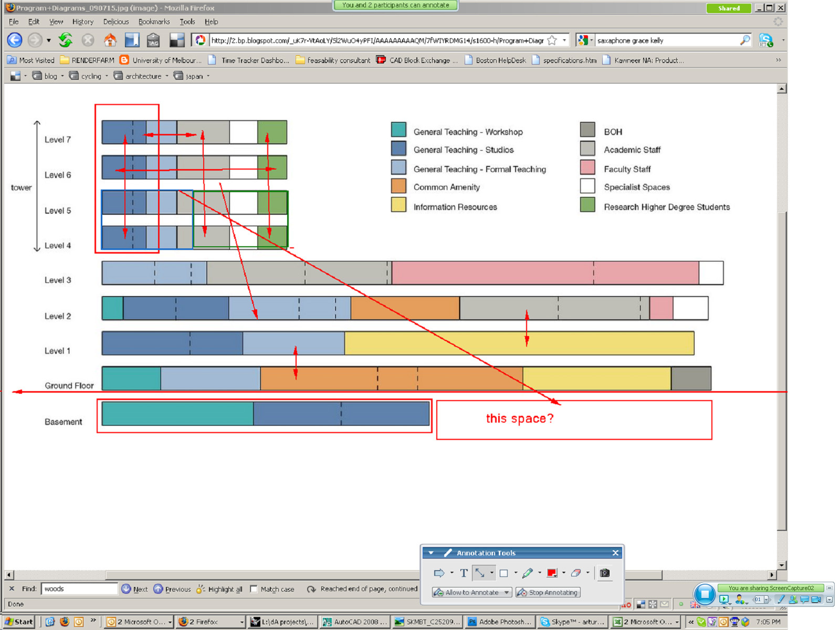The height and width of the screenshot is (630, 840).
Task: Switch to Skype window in taskbar
Action: coord(572,622)
